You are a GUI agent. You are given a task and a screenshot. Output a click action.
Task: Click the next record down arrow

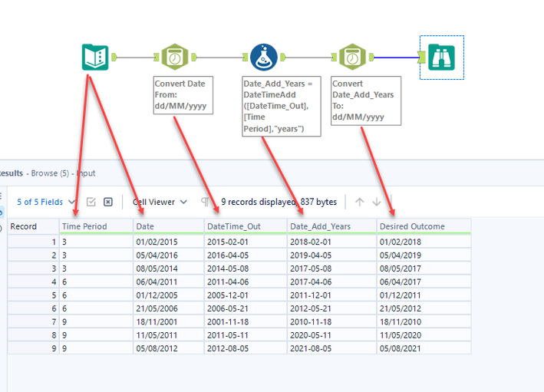point(377,202)
